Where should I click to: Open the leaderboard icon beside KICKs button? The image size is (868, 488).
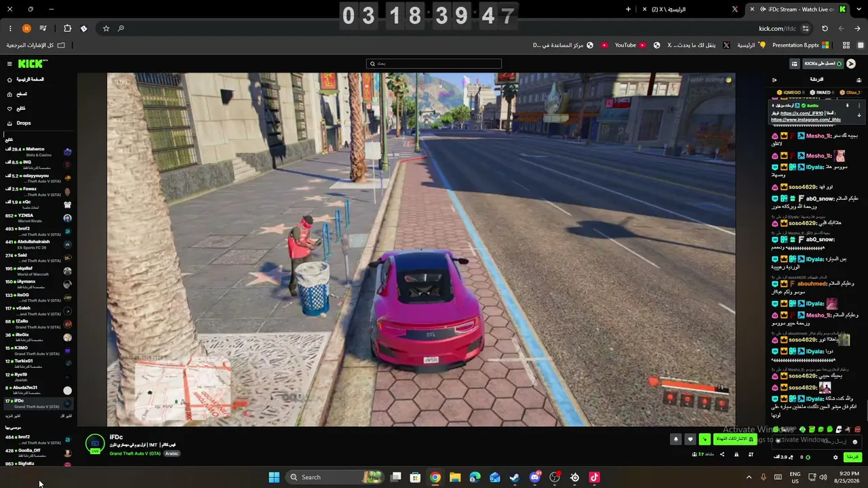(x=795, y=64)
